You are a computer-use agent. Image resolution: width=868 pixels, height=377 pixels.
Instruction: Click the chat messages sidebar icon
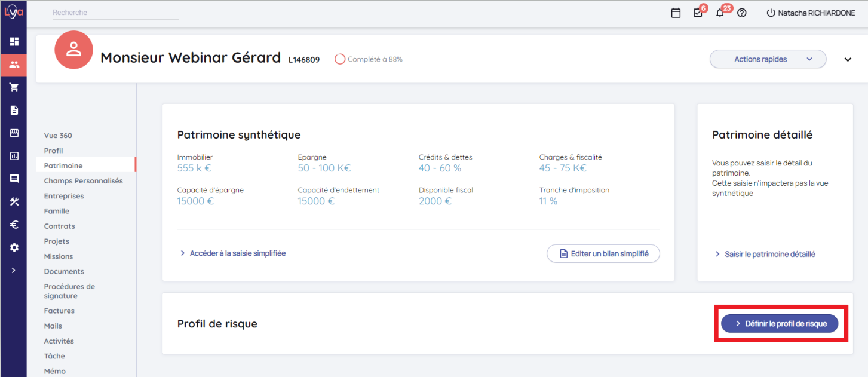14,179
